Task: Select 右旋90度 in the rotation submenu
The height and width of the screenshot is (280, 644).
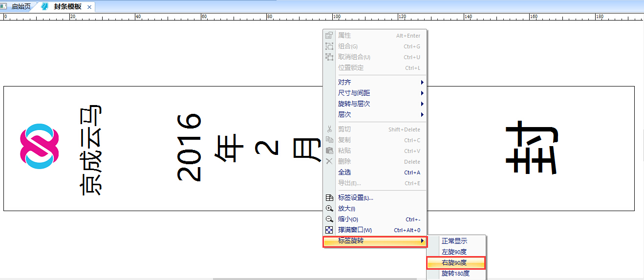Action: coord(455,263)
